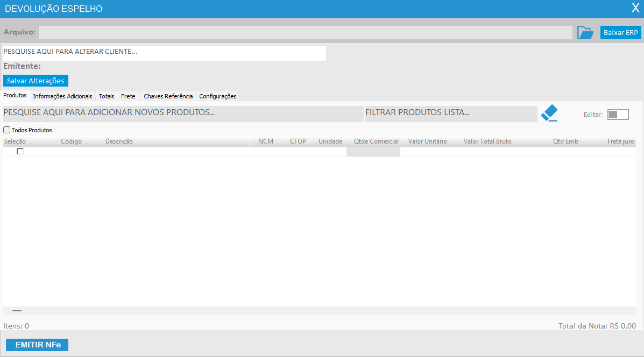Close the Devolução Espelho window

(635, 8)
